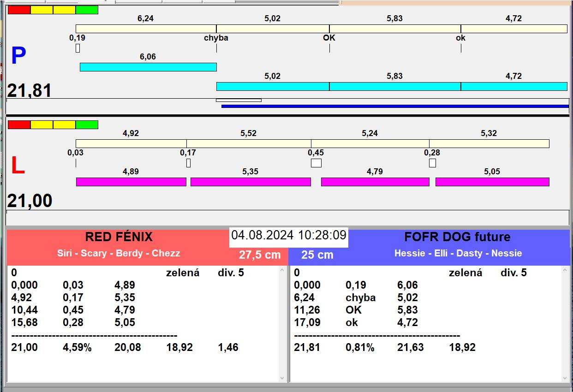Click the red letter L lane label
The height and width of the screenshot is (392, 573).
[x=18, y=166]
